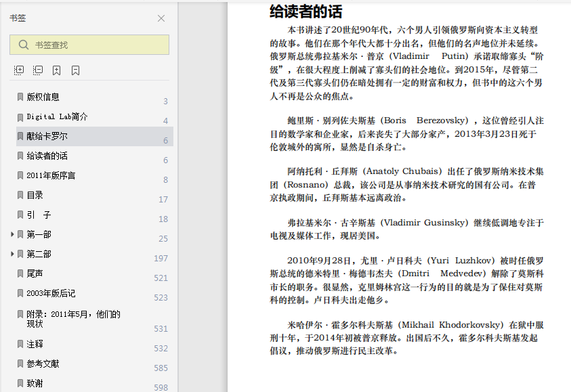Image resolution: width=571 pixels, height=392 pixels.
Task: Open the 附录：2011年5月 bookmark
Action: (x=74, y=319)
